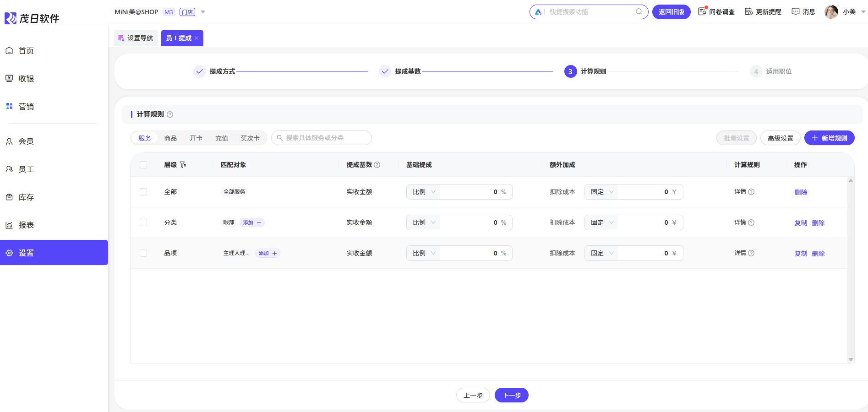Screen dimensions: 868x412
Task: Select the 商品 category tab
Action: 170,138
